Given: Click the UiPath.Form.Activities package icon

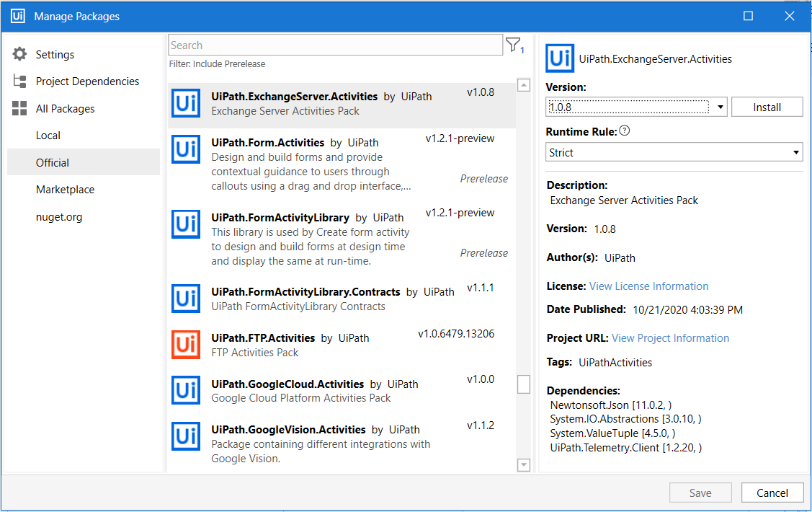Looking at the screenshot, I should pyautogui.click(x=186, y=149).
